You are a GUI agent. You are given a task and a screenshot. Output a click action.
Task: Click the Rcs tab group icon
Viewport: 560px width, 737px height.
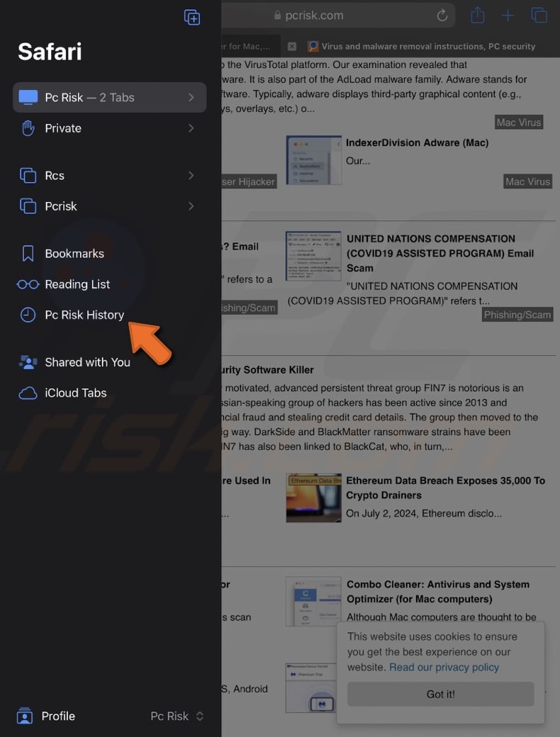pyautogui.click(x=28, y=175)
